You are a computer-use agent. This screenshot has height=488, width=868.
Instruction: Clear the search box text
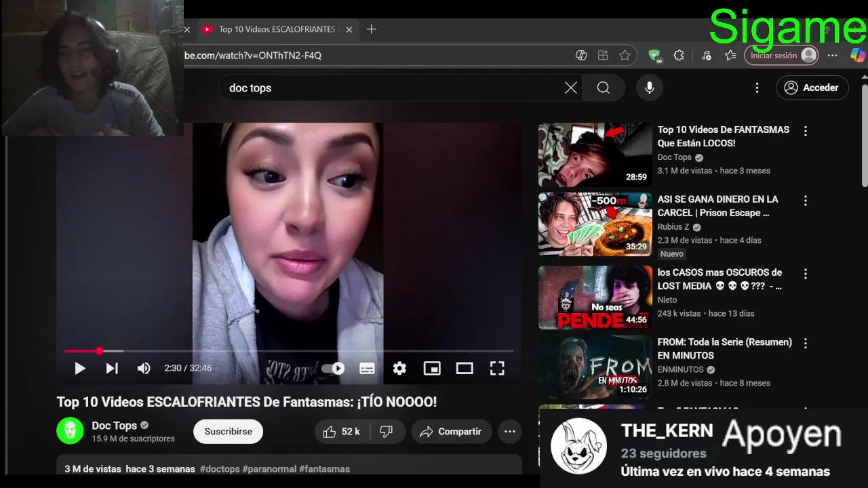571,87
